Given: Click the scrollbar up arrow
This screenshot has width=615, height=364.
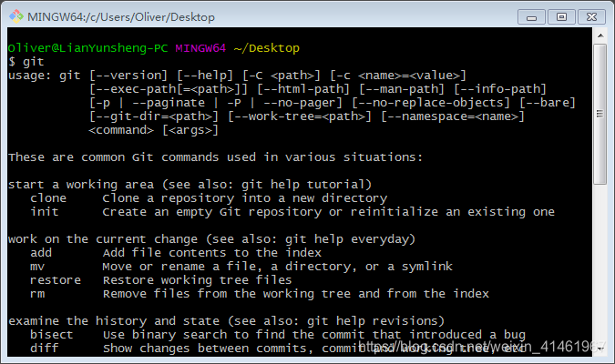Looking at the screenshot, I should [600, 35].
